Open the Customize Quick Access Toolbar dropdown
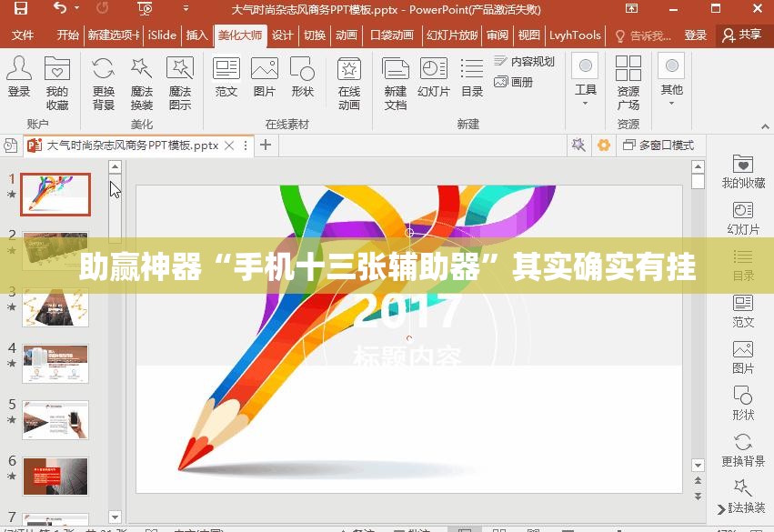 coord(186,8)
